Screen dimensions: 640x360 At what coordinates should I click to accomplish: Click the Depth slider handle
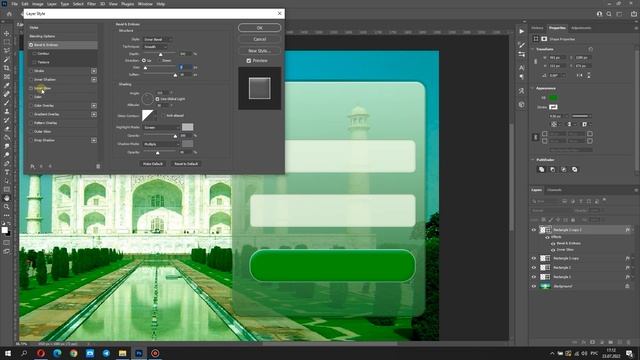coord(160,54)
